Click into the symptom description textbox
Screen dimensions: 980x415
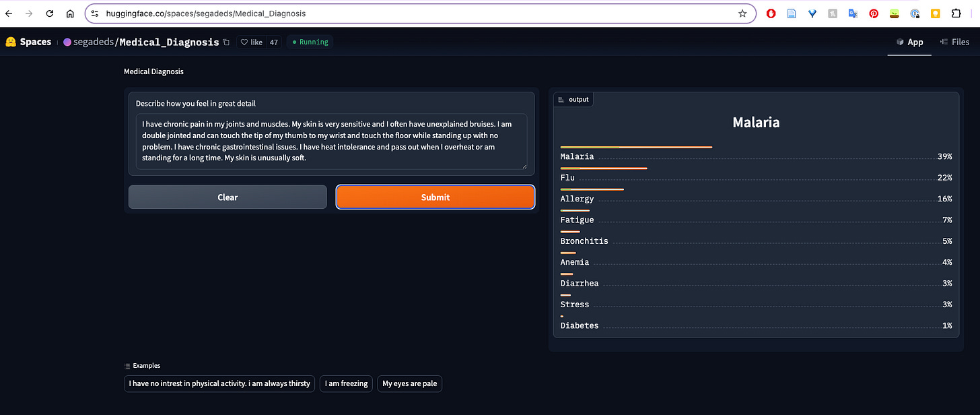tap(331, 141)
